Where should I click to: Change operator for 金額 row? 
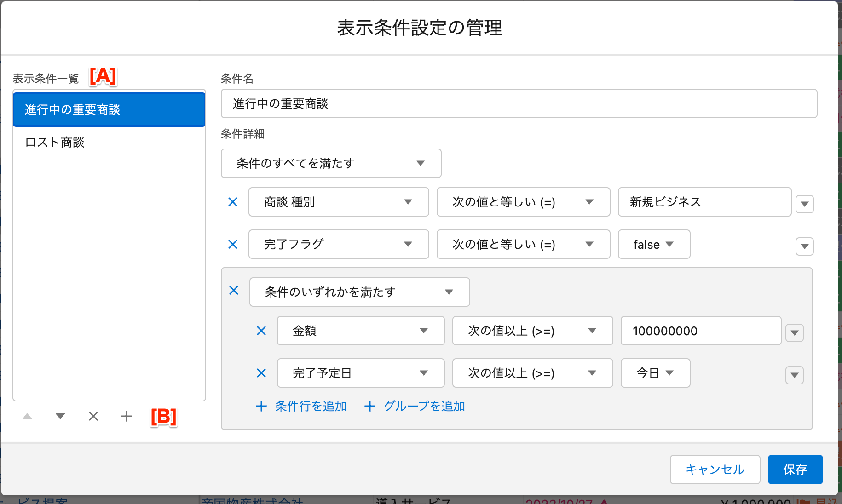click(532, 331)
